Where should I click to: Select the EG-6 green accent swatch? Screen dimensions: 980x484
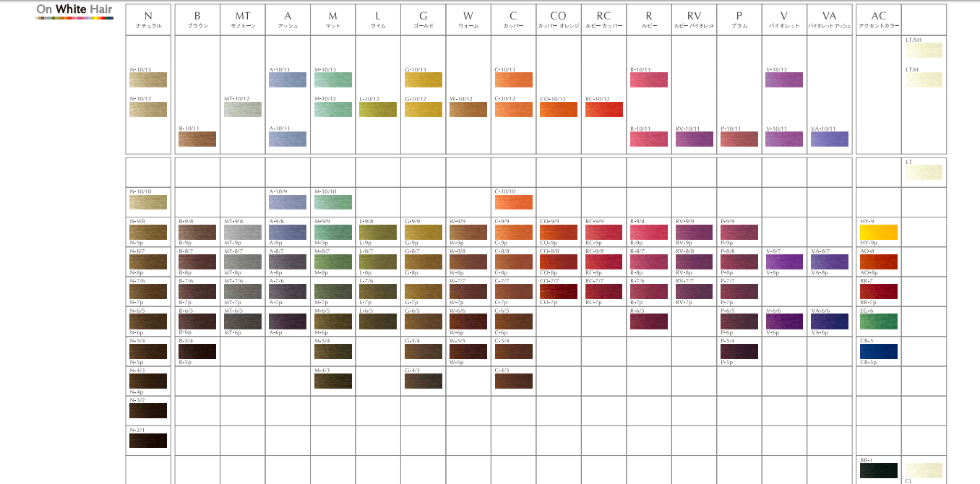pyautogui.click(x=878, y=321)
